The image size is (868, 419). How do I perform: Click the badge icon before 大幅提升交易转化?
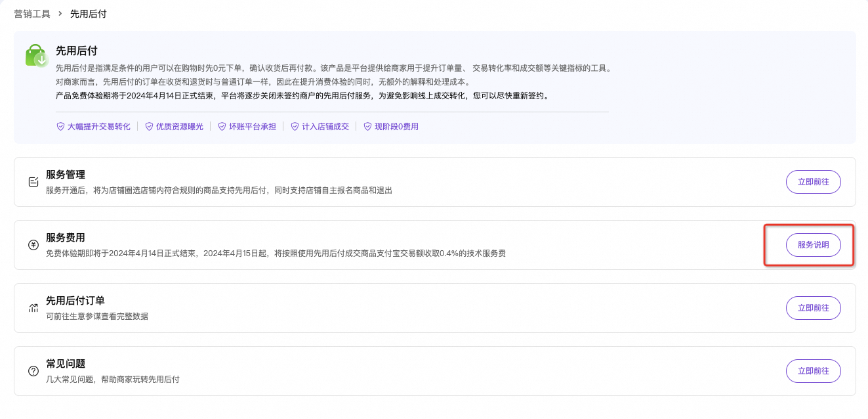[x=60, y=126]
